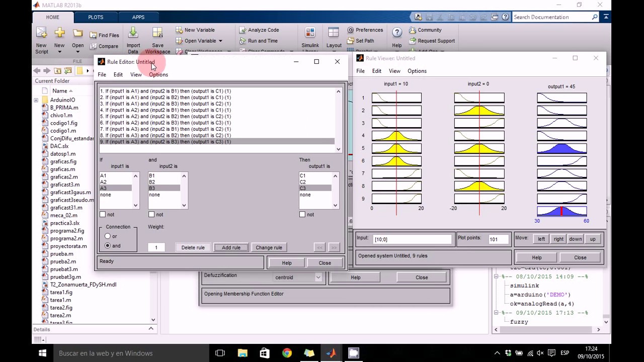The height and width of the screenshot is (362, 644).
Task: Select the 'or' connection radio button
Action: pyautogui.click(x=108, y=236)
